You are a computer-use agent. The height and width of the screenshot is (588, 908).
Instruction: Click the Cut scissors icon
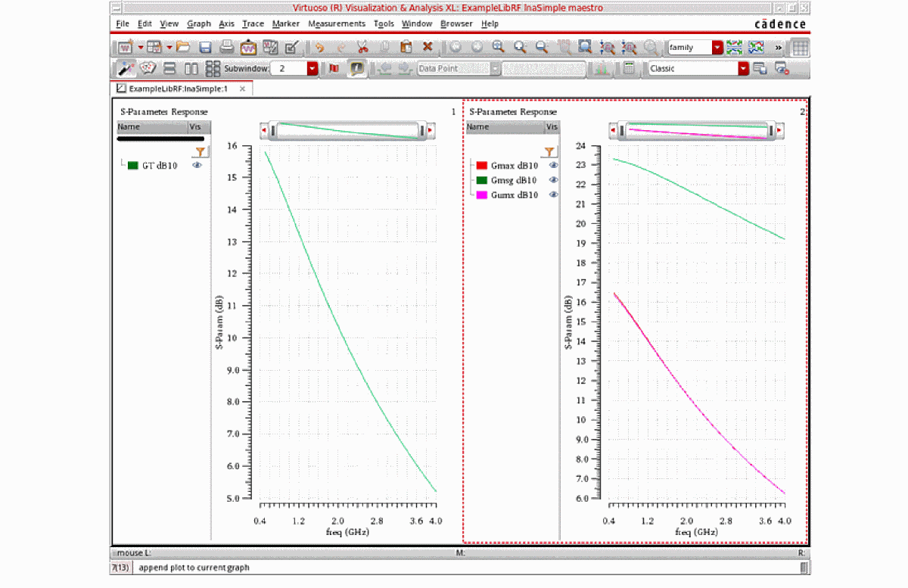(x=362, y=47)
